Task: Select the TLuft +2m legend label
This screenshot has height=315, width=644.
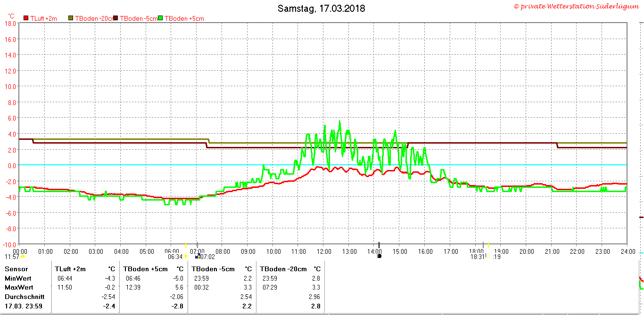Action: coord(43,19)
